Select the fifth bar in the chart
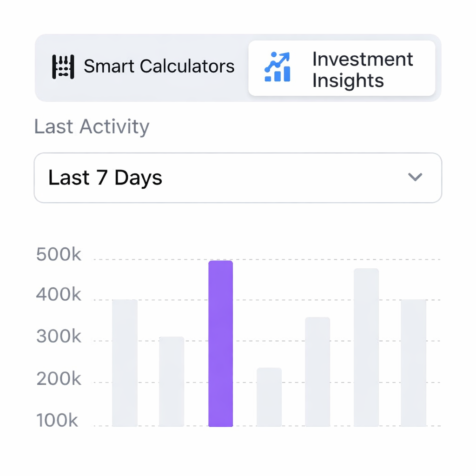Image resolution: width=476 pixels, height=476 pixels. 317,371
